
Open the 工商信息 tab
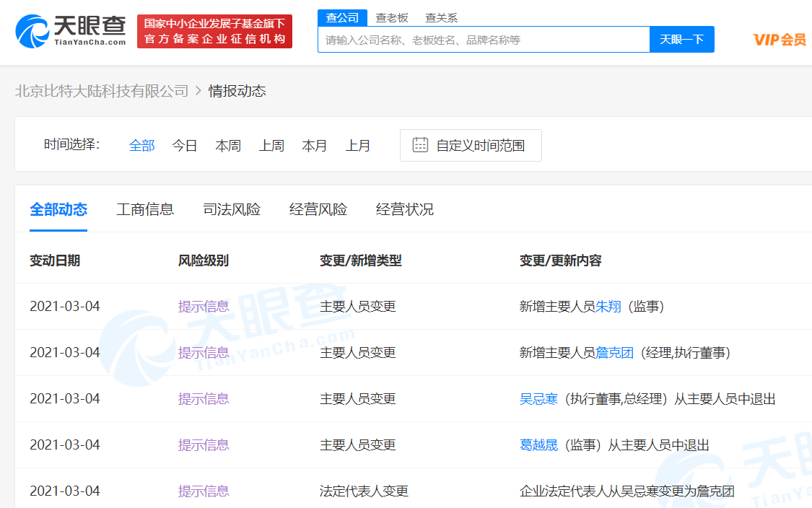point(145,210)
